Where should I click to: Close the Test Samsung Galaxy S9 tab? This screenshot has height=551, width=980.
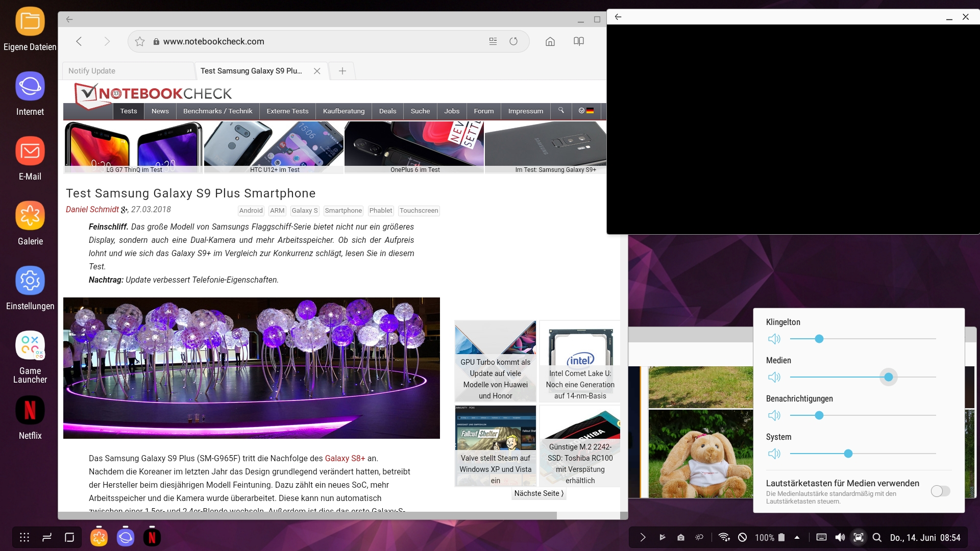(317, 71)
